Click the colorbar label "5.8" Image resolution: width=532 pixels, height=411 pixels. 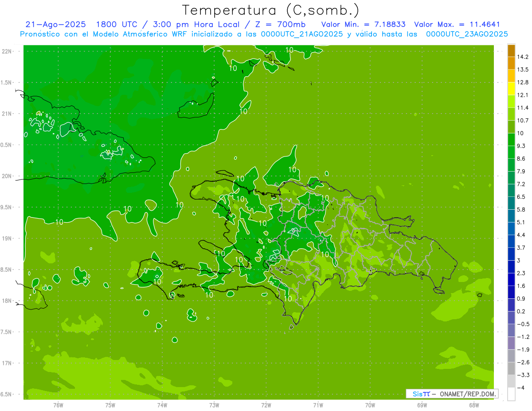[x=521, y=209]
